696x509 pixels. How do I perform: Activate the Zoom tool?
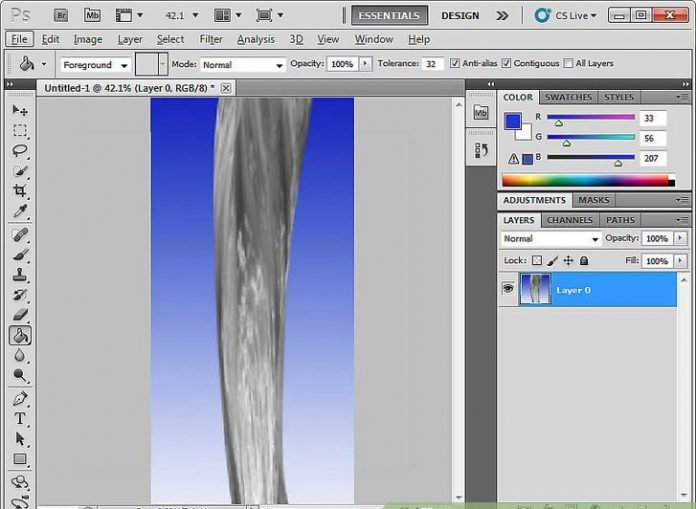20,376
